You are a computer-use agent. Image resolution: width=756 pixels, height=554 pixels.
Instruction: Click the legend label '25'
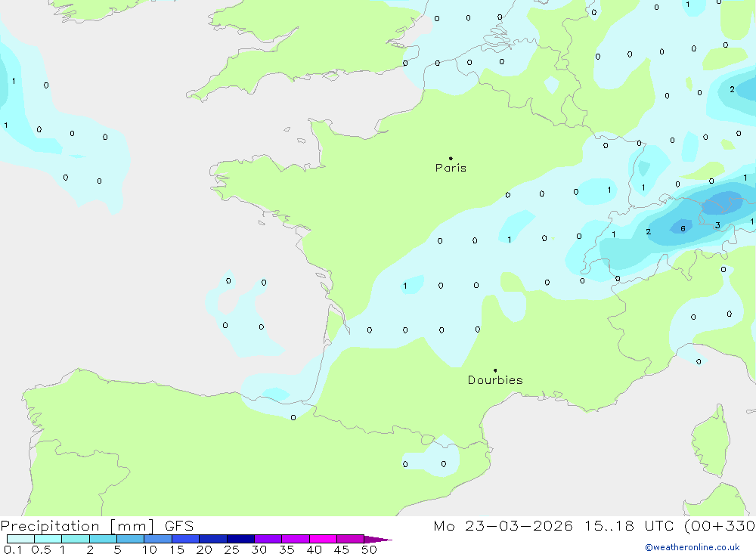[231, 549]
